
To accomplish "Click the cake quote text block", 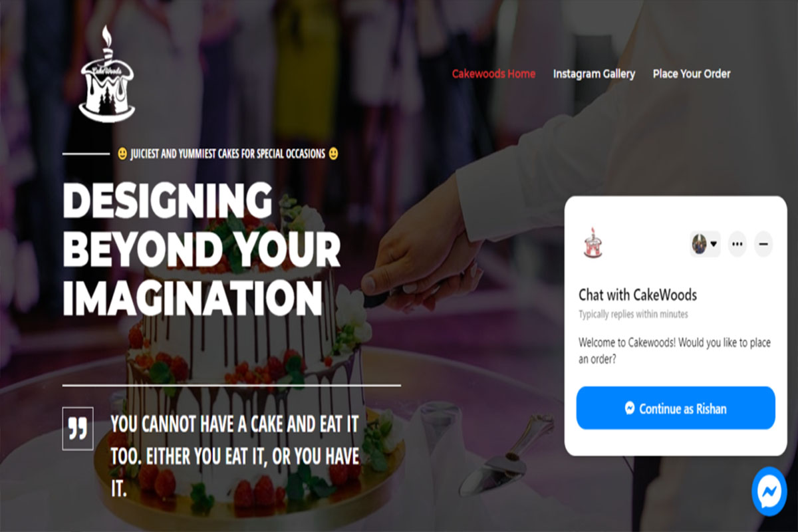I will point(236,458).
